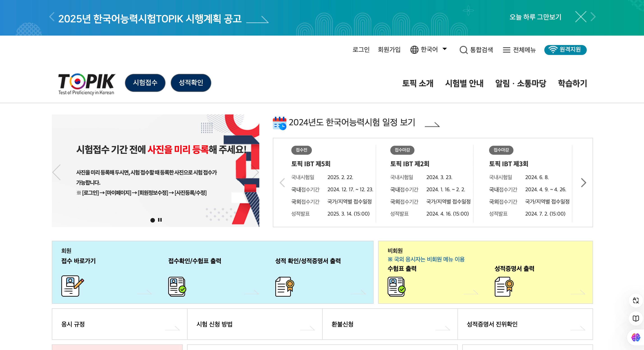This screenshot has width=644, height=350.
Task: Click the 접수마감 badge above 토픽 IBT 제3회
Action: click(501, 150)
